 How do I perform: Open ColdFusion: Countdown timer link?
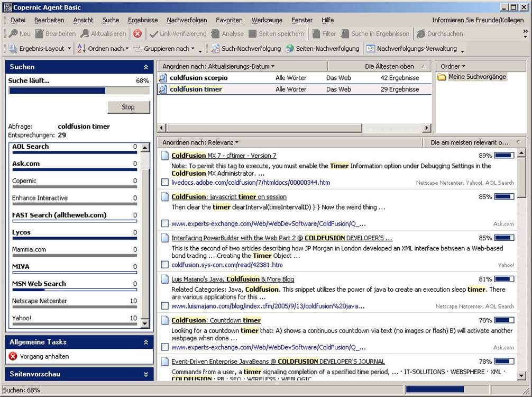tap(216, 320)
